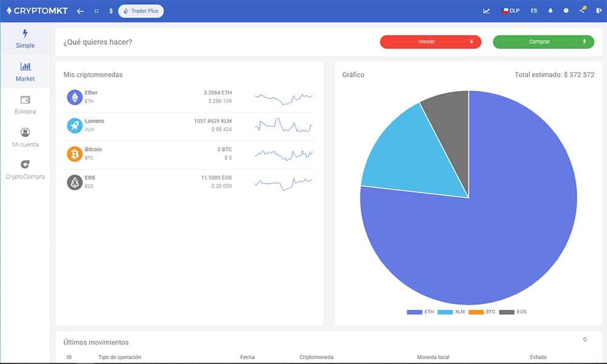Image resolution: width=607 pixels, height=364 pixels.
Task: Open the chart icon in top bar
Action: [x=487, y=11]
